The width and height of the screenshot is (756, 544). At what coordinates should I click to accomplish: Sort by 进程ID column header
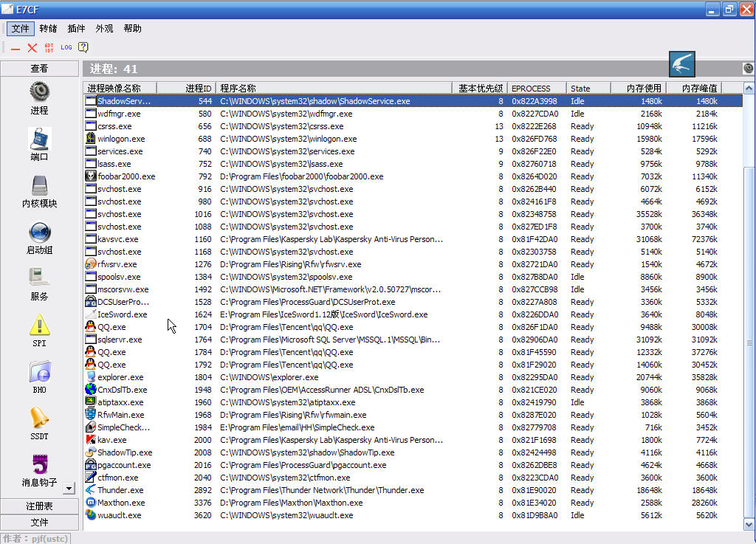pos(186,88)
